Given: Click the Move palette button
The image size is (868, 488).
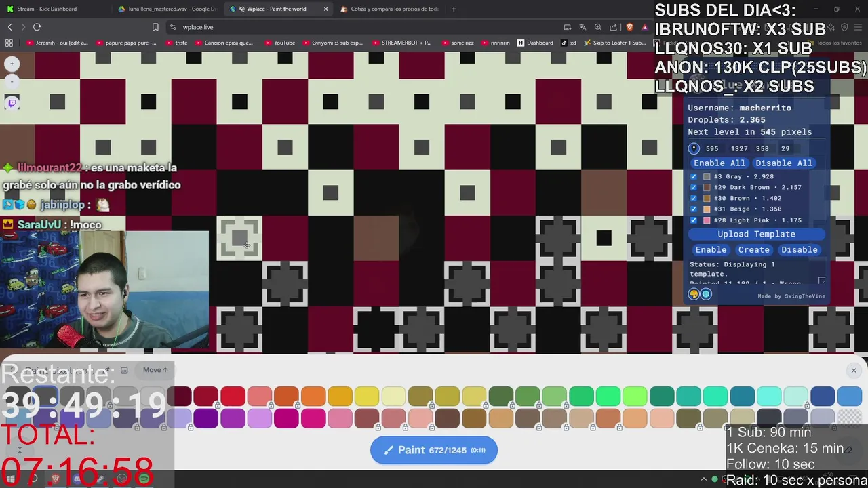Looking at the screenshot, I should (x=155, y=370).
